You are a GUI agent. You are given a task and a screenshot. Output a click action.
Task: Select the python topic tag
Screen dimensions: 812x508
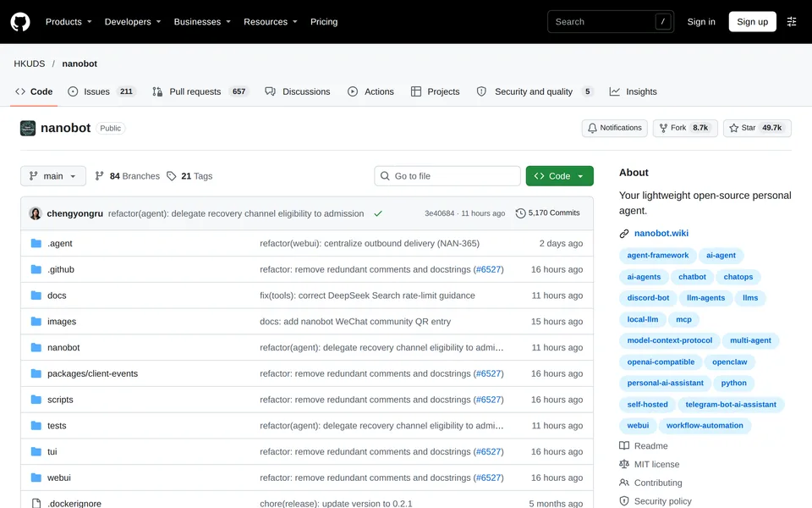[734, 383]
